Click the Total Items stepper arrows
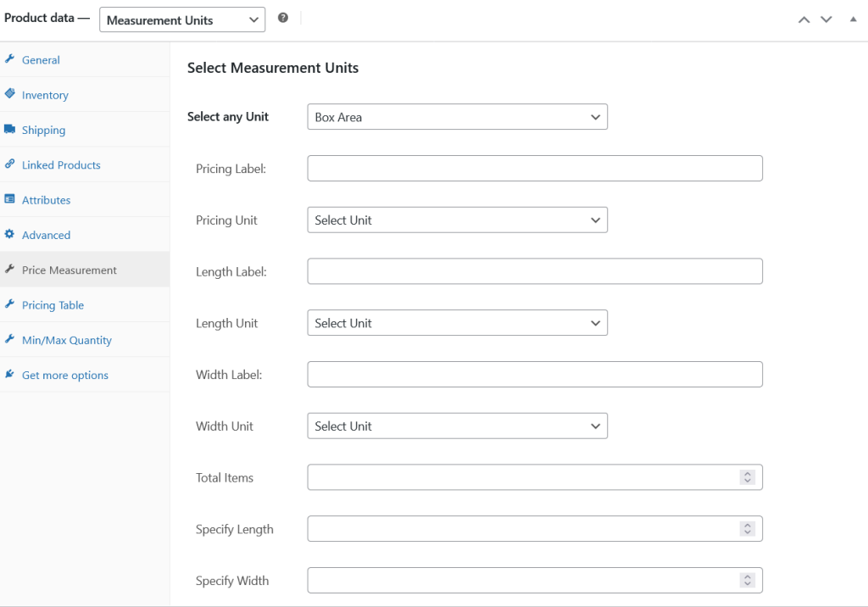This screenshot has height=607, width=868. click(748, 478)
